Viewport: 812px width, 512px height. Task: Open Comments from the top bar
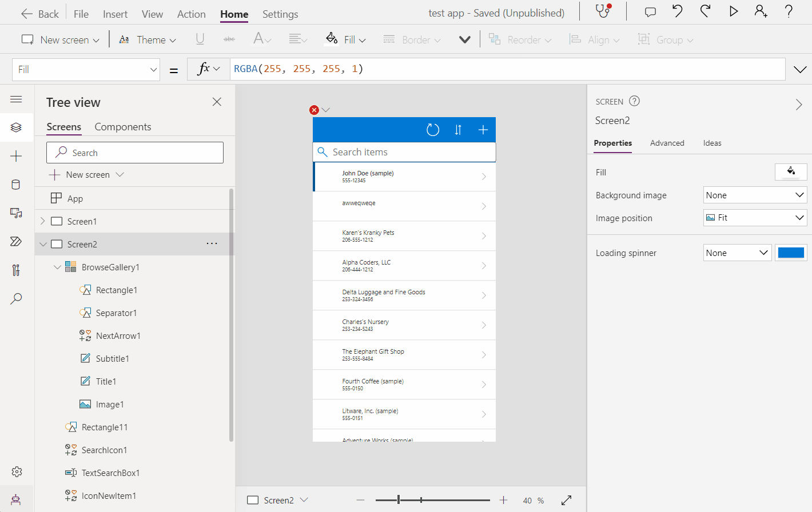pyautogui.click(x=650, y=11)
